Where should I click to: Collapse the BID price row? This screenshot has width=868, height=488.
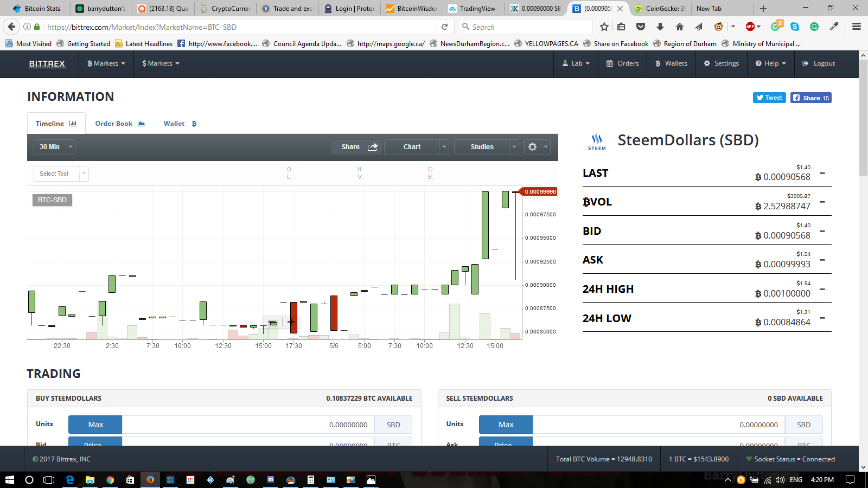point(822,232)
